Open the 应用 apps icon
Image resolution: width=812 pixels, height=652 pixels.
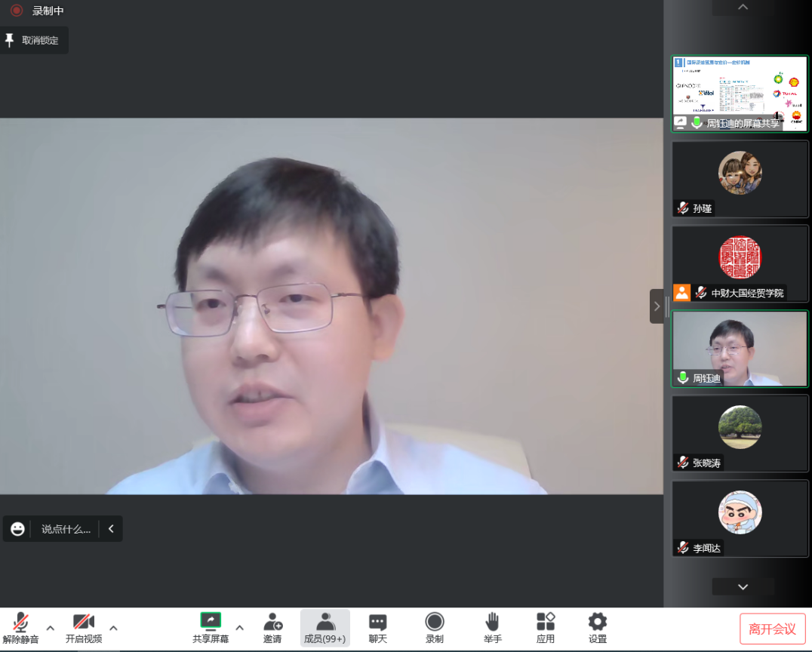pos(546,628)
